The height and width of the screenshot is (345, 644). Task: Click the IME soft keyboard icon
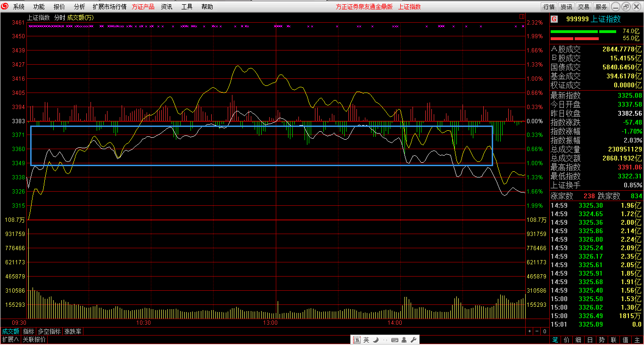click(395, 340)
